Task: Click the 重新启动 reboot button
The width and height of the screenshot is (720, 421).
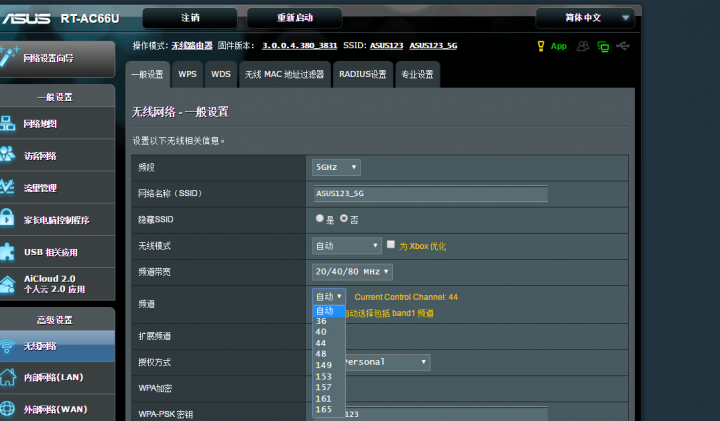Action: coord(294,18)
